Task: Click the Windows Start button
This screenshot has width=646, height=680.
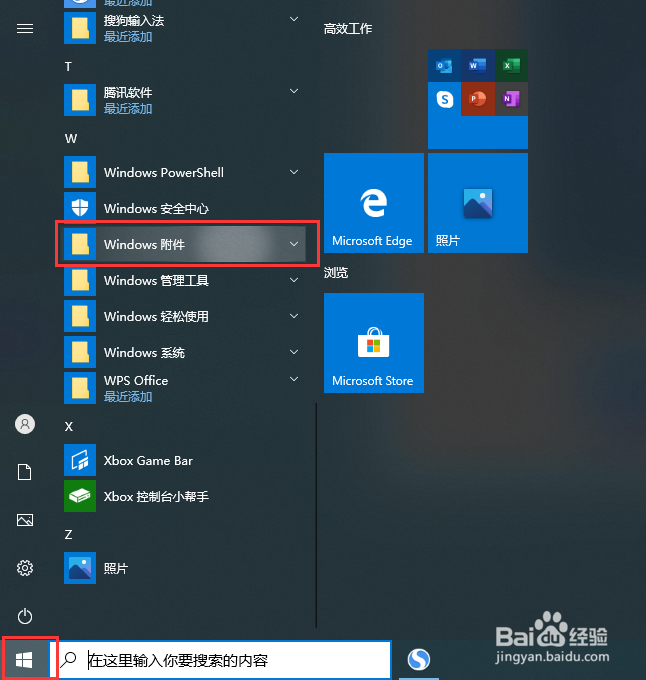Action: click(24, 660)
